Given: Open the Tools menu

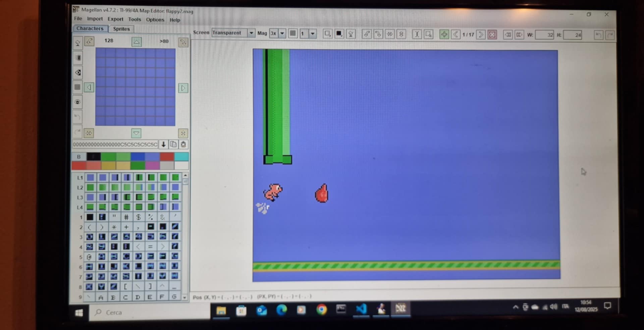Looking at the screenshot, I should 135,19.
